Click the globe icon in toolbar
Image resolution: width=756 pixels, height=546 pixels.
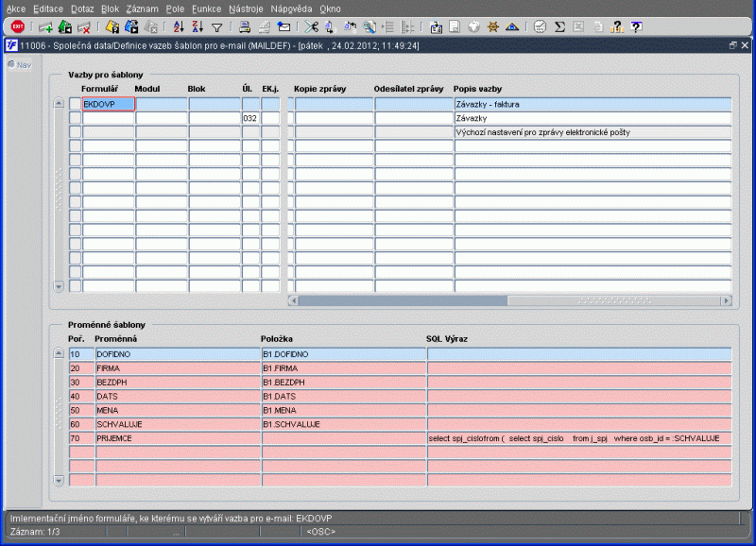click(474, 27)
